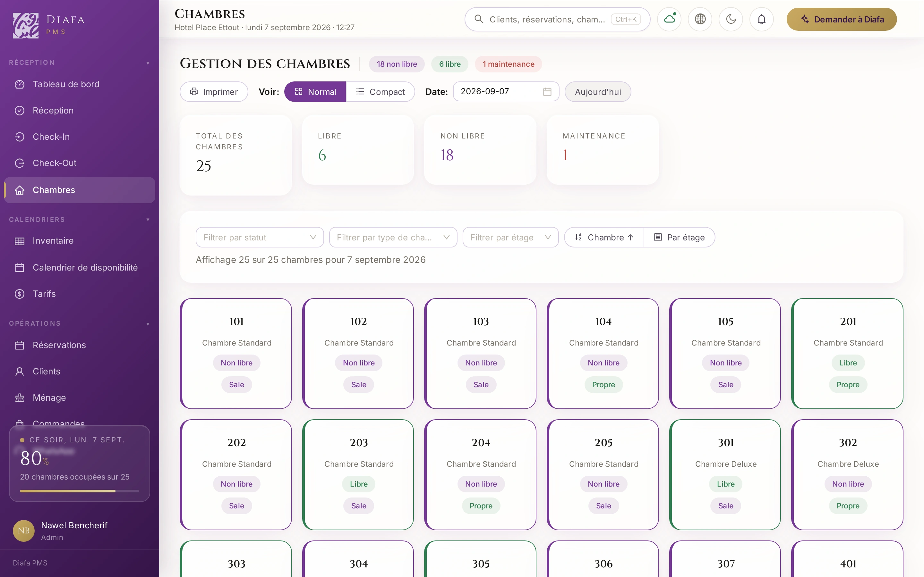Viewport: 924px width, 577px height.
Task: Open room 201 card
Action: point(847,353)
